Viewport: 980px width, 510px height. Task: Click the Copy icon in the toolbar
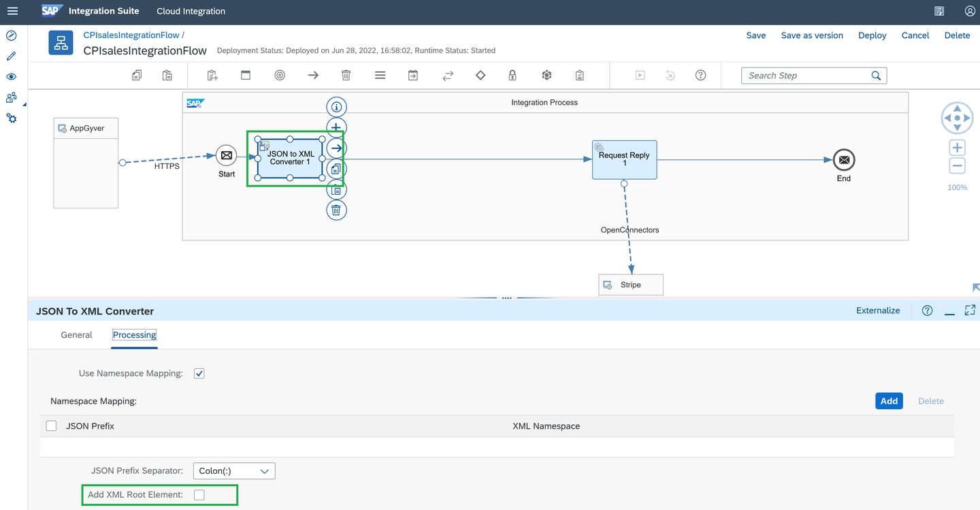[x=137, y=76]
